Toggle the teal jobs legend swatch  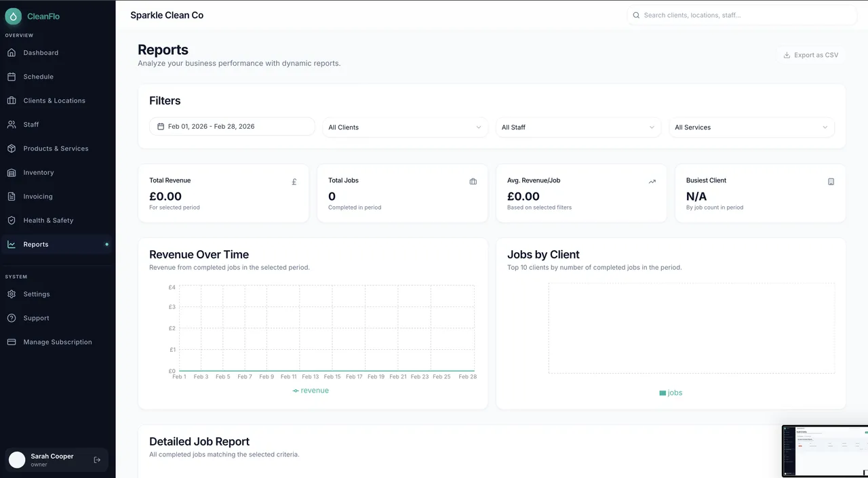663,393
